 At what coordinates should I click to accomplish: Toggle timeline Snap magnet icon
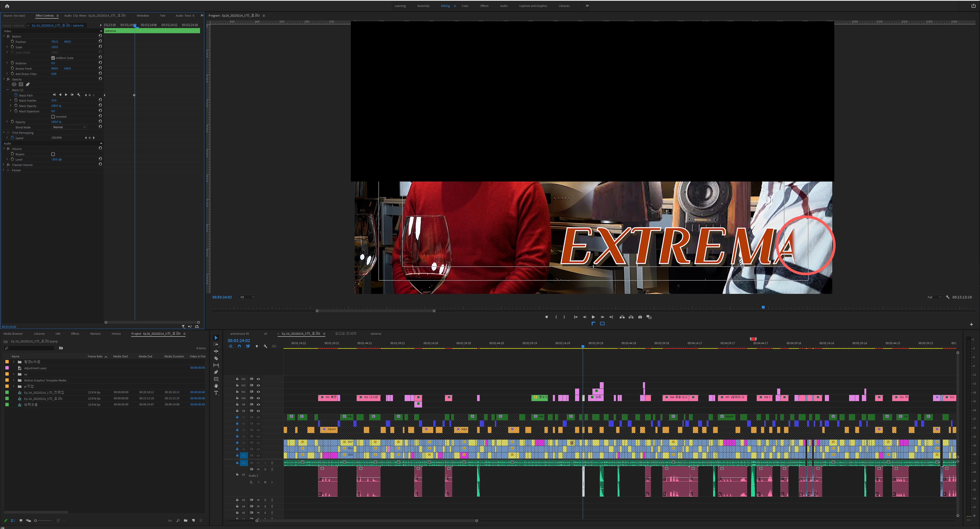click(x=239, y=346)
